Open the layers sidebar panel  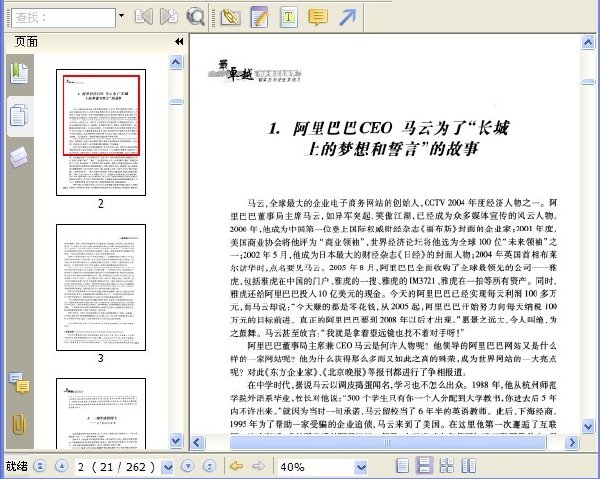(19, 157)
